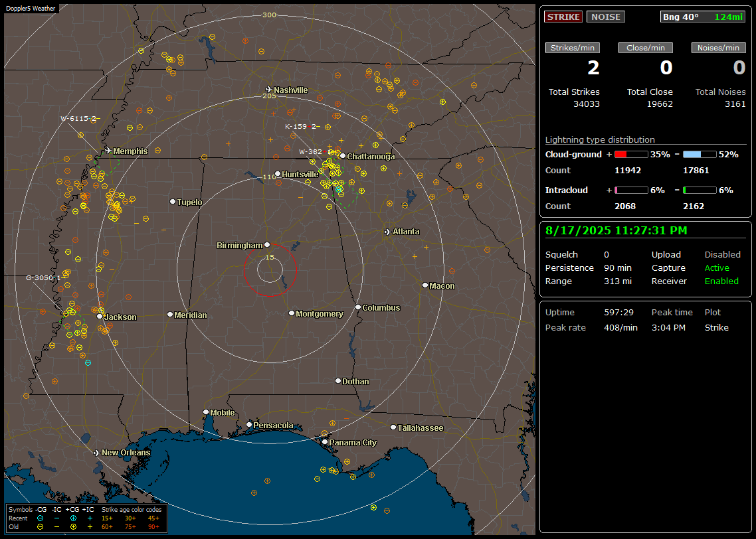This screenshot has height=539, width=756.
Task: Click the Persistence 90 min value
Action: click(x=618, y=268)
